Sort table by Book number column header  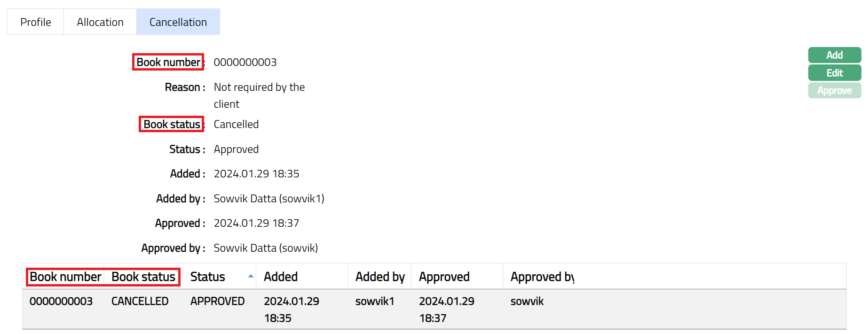coord(65,277)
